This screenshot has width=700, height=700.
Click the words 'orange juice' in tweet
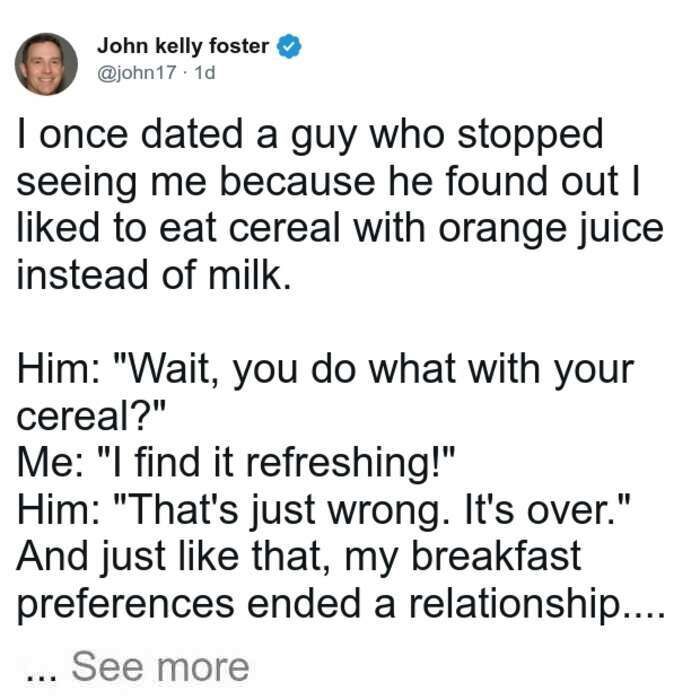[x=550, y=229]
